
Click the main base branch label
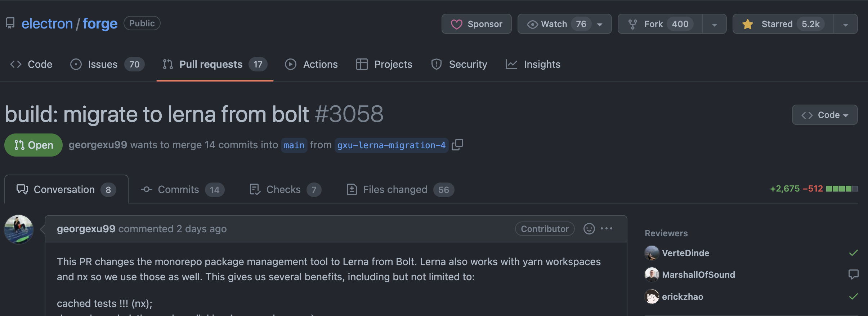pyautogui.click(x=294, y=145)
